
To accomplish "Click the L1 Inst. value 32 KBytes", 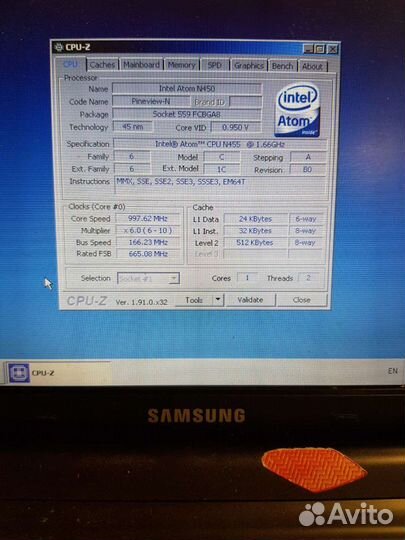I will click(256, 231).
